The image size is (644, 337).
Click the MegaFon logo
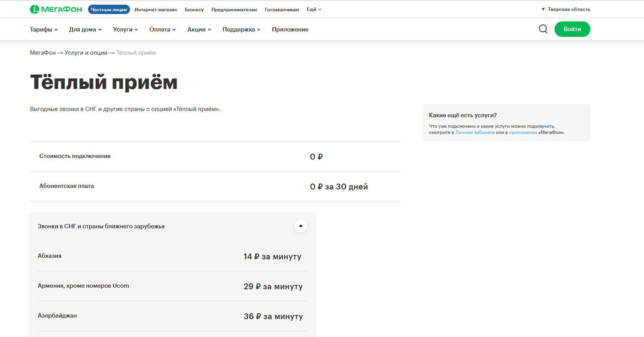coord(57,9)
